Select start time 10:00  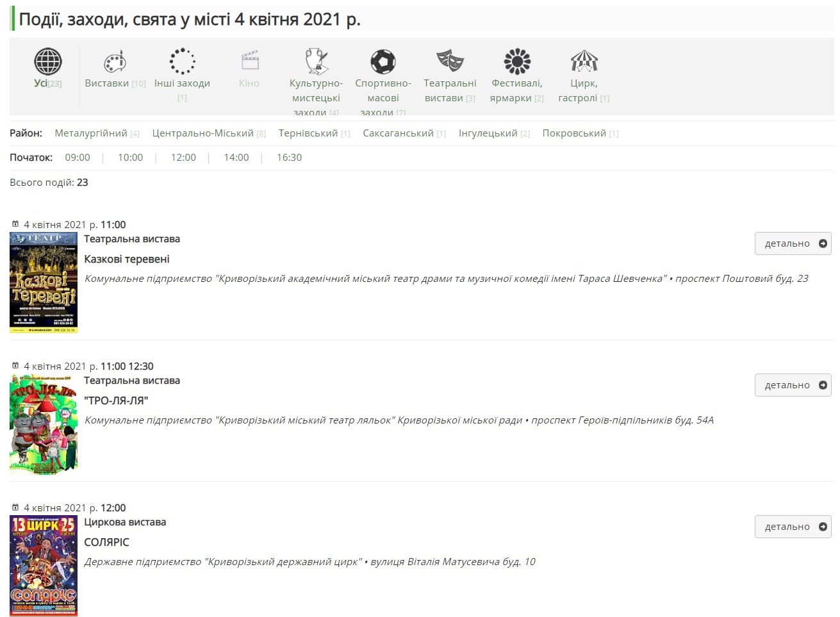coord(131,158)
